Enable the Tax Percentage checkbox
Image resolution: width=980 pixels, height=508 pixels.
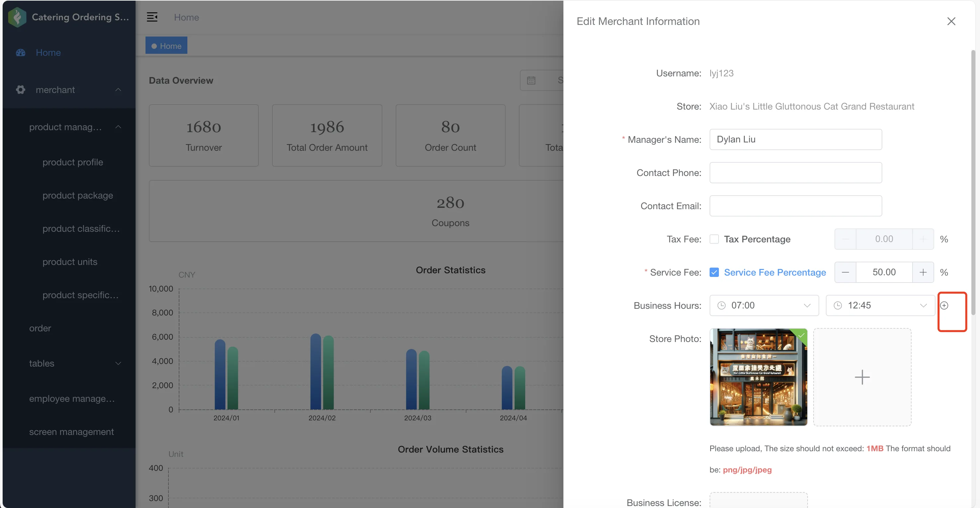click(714, 239)
